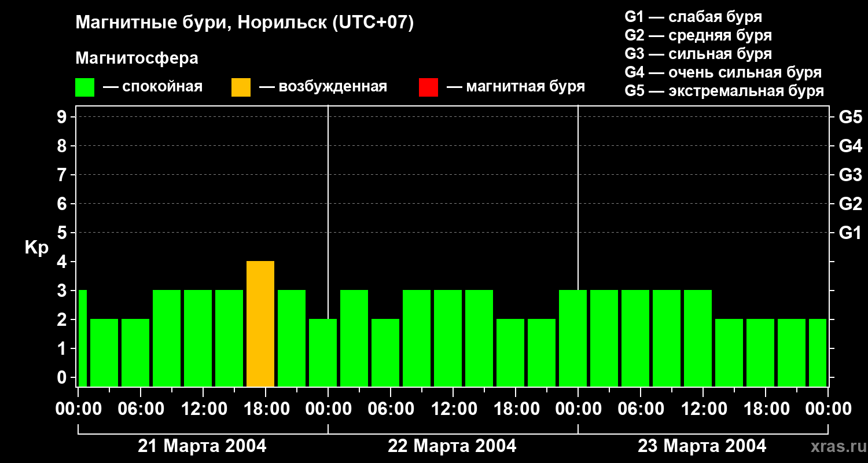
Task: Click the standalone 'G4' right-axis label
Action: (851, 146)
